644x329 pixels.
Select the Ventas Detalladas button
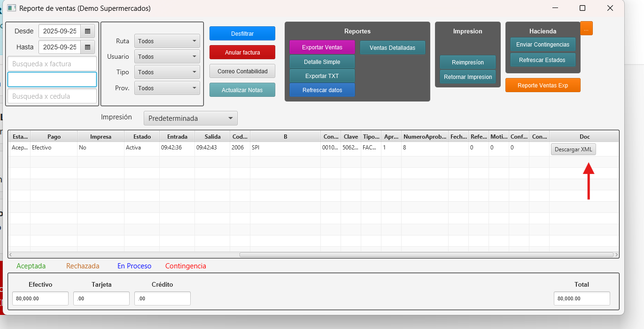[392, 47]
